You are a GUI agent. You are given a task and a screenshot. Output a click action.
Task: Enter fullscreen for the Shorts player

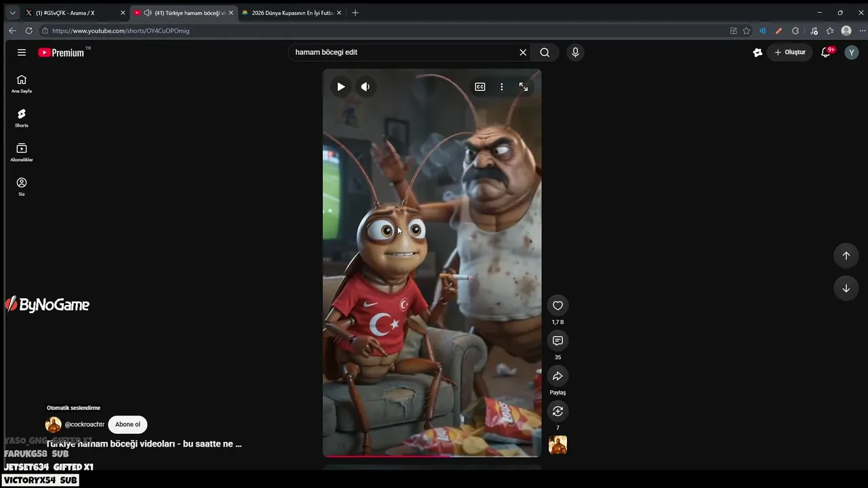pyautogui.click(x=524, y=87)
